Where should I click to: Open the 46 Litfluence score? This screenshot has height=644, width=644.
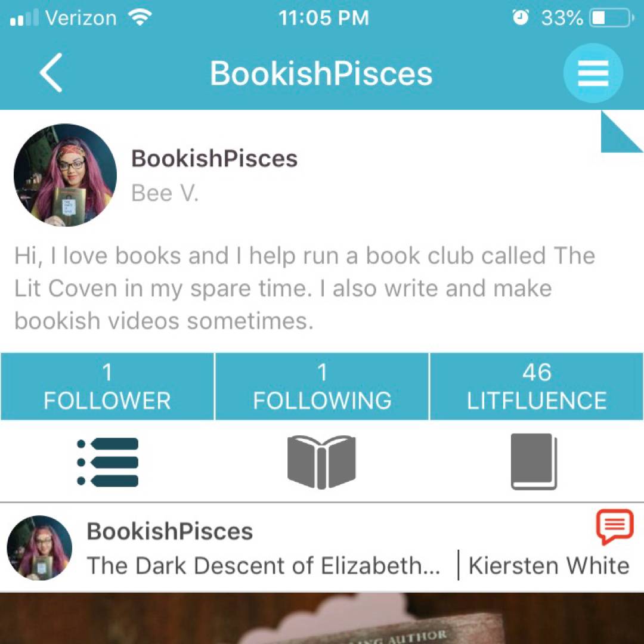tap(537, 386)
